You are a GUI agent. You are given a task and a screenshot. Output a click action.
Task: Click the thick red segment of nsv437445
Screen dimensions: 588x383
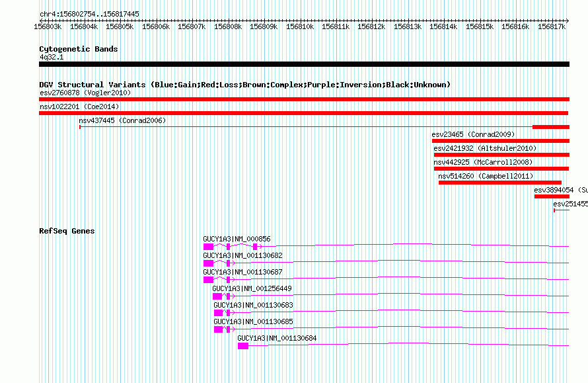tap(551, 127)
